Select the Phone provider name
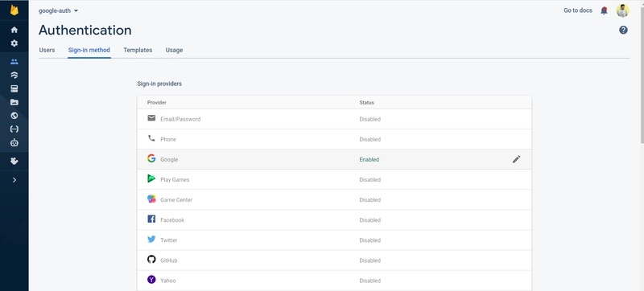Screen dimensions: 644x291 168,139
